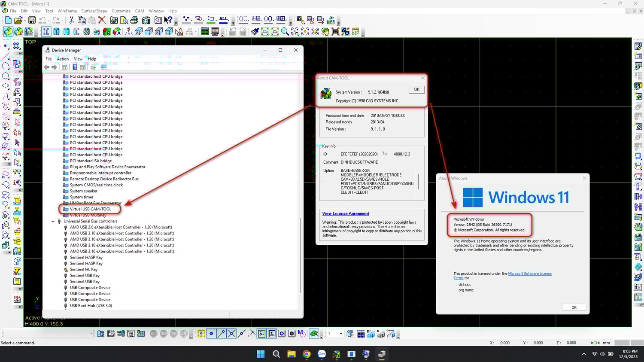Select the Sentinel HL Key device

pyautogui.click(x=84, y=270)
